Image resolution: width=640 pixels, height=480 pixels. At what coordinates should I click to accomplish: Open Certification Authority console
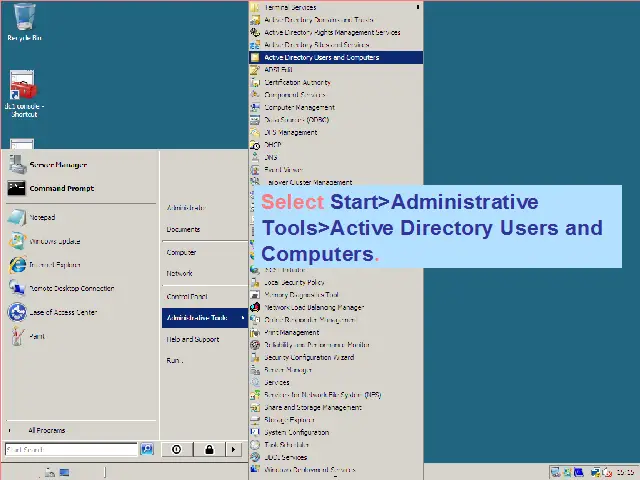[336, 82]
